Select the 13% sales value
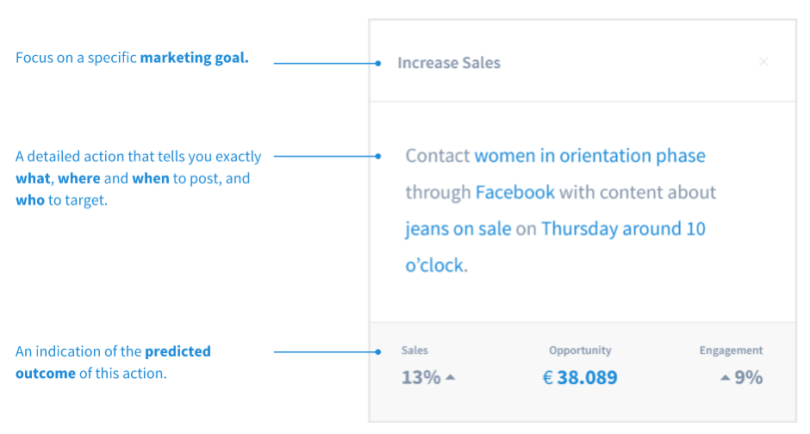 (419, 377)
